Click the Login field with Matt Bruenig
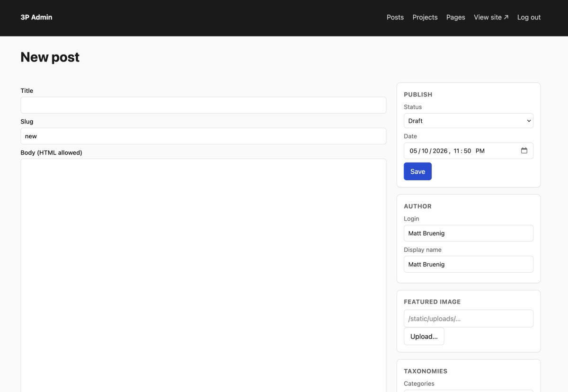This screenshot has height=392, width=568. click(469, 233)
